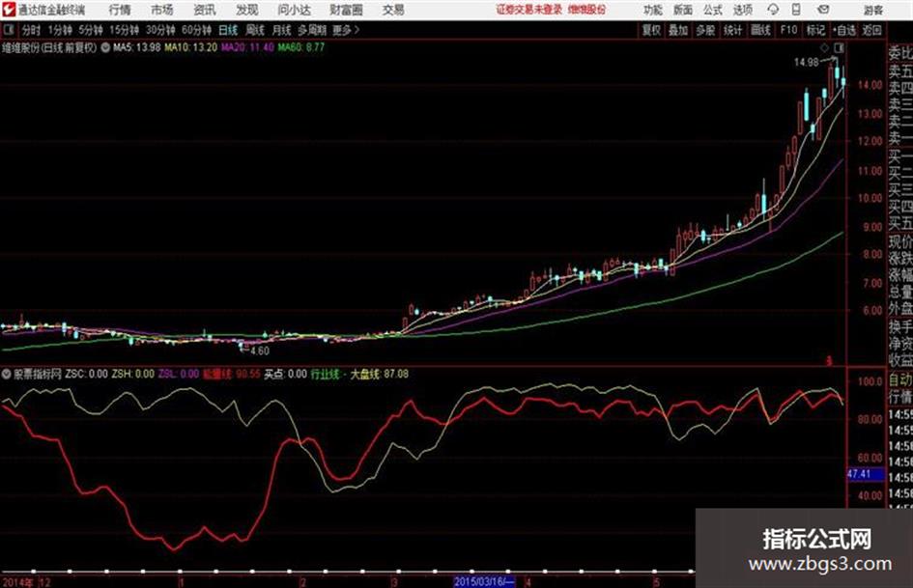Screen dimensions: 913x588
Task: Click the 2014年 label on the time axis
Action: point(16,582)
